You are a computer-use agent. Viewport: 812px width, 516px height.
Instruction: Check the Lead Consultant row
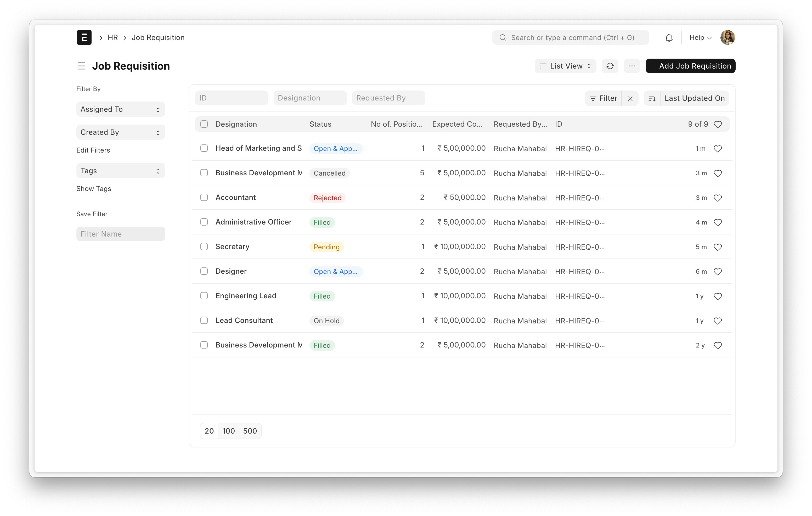coord(204,321)
